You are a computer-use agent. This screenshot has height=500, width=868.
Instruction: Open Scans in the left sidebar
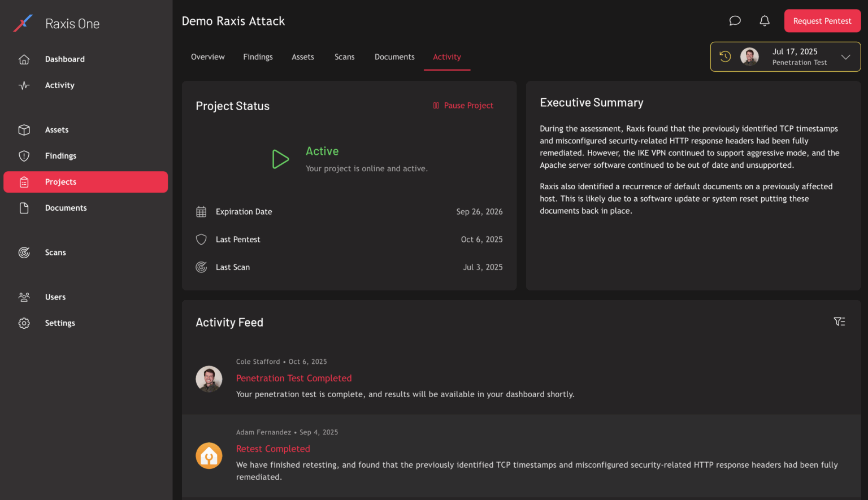point(55,253)
